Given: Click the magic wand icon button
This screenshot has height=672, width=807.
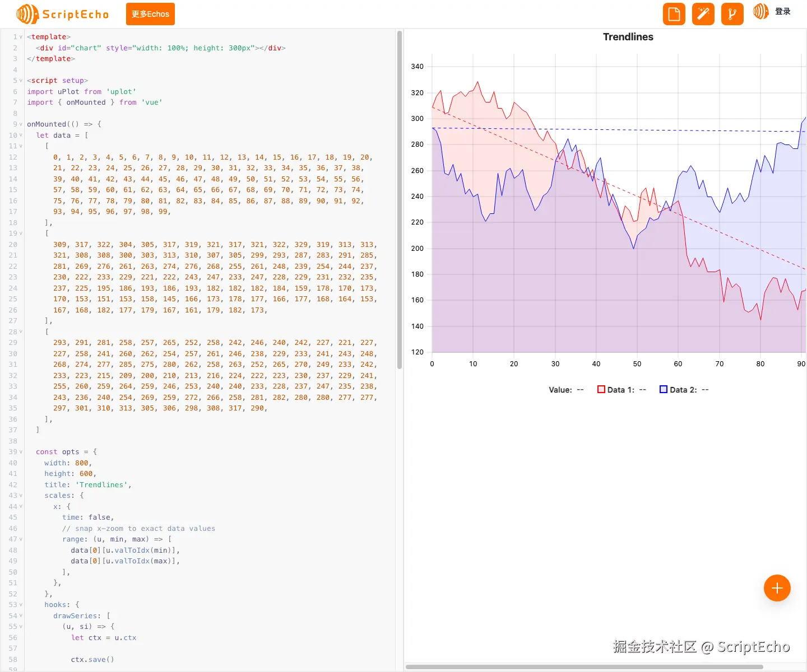Looking at the screenshot, I should point(703,14).
